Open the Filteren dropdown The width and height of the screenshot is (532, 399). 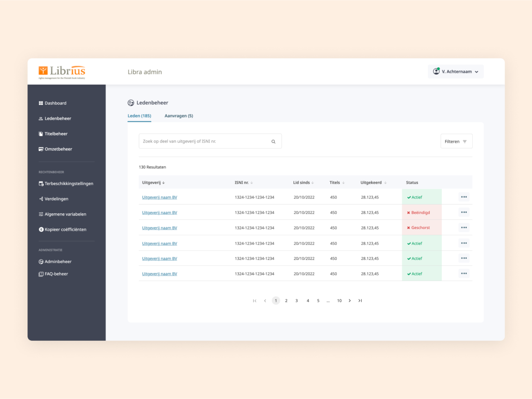[x=456, y=141]
